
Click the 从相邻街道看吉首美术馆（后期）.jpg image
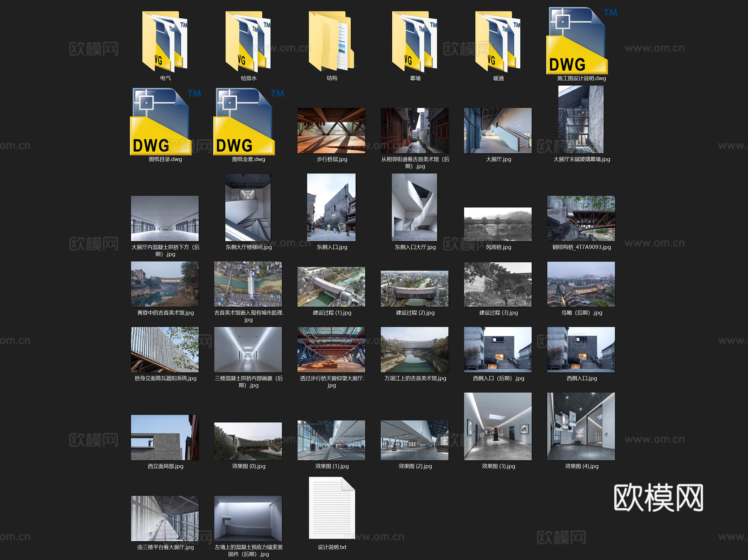pyautogui.click(x=414, y=131)
